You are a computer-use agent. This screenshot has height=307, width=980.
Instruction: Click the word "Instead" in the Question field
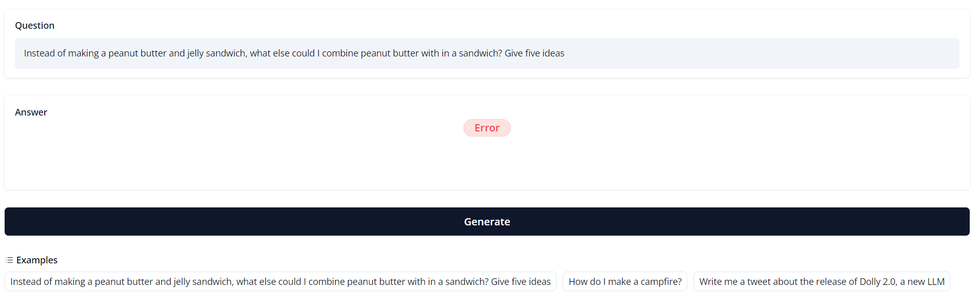[39, 53]
